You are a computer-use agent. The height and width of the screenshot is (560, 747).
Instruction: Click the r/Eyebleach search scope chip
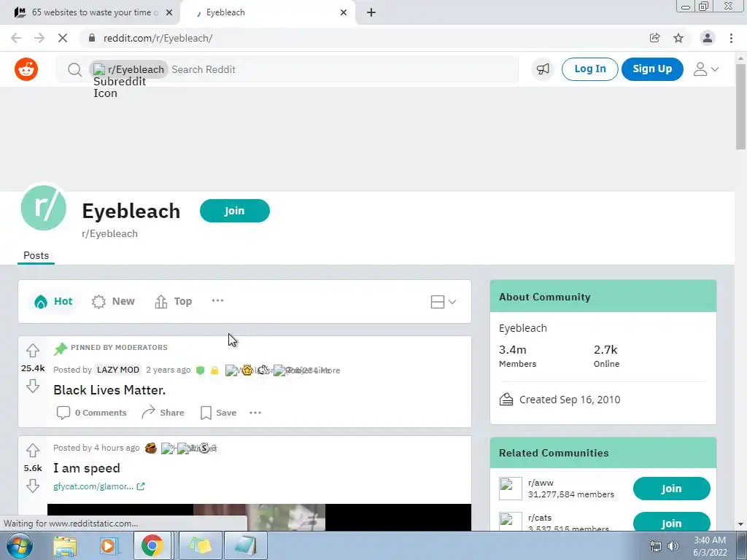(x=128, y=69)
